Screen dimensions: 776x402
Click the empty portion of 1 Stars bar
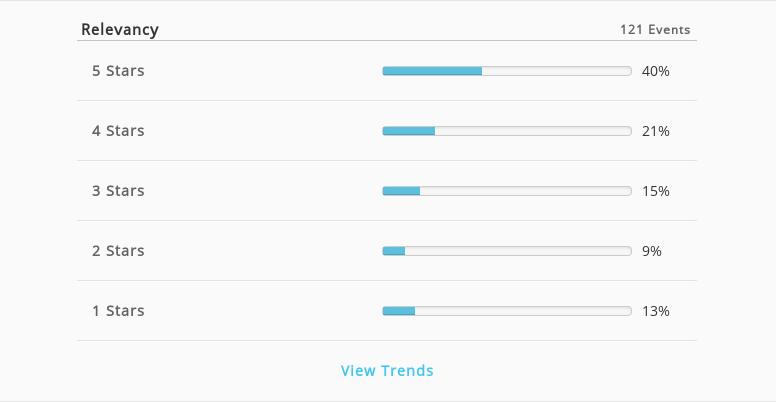click(523, 311)
